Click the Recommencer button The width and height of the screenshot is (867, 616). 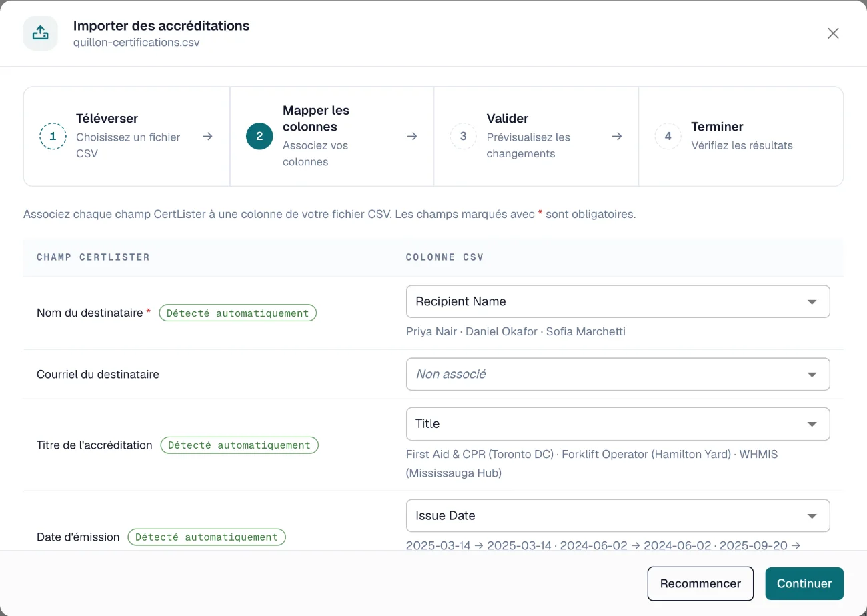click(x=700, y=583)
